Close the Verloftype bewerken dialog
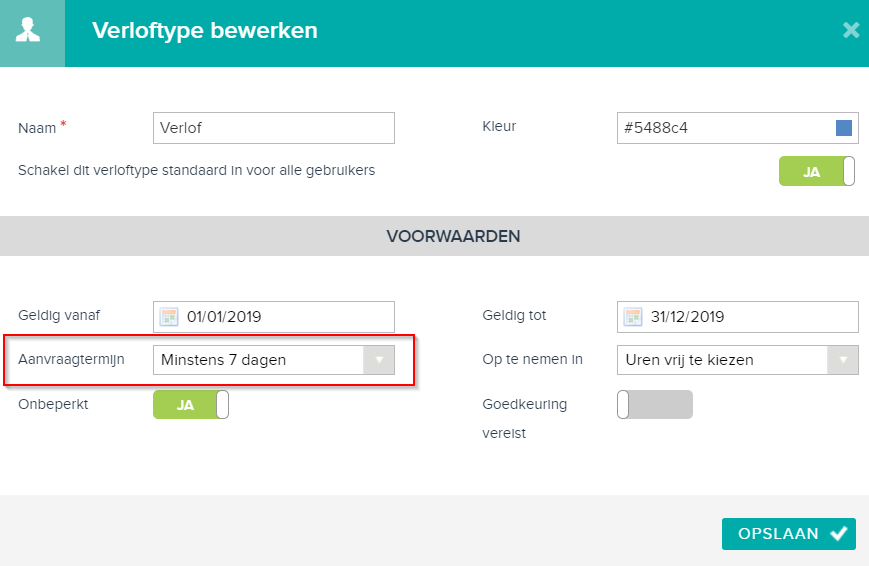Image resolution: width=869 pixels, height=566 pixels. coord(851,30)
